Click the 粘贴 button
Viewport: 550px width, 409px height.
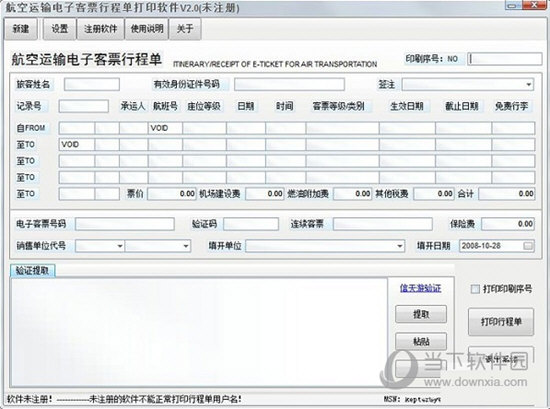coord(421,341)
